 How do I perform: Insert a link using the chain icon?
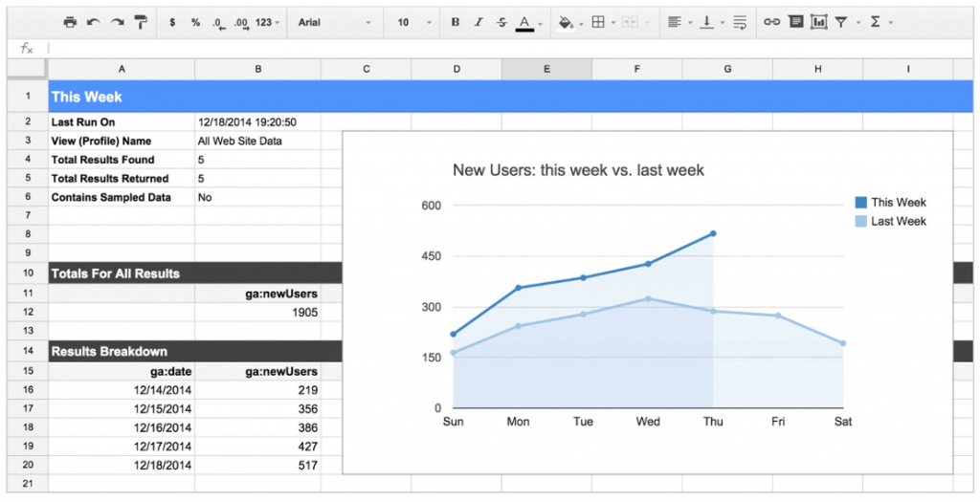[771, 22]
